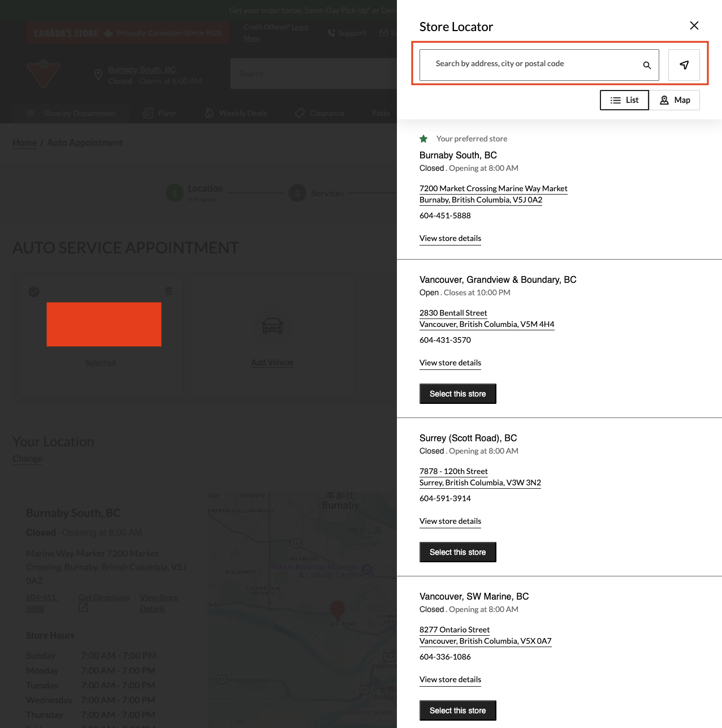722x728 pixels.
Task: Click the external link icon under Get Directions
Action: point(83,607)
